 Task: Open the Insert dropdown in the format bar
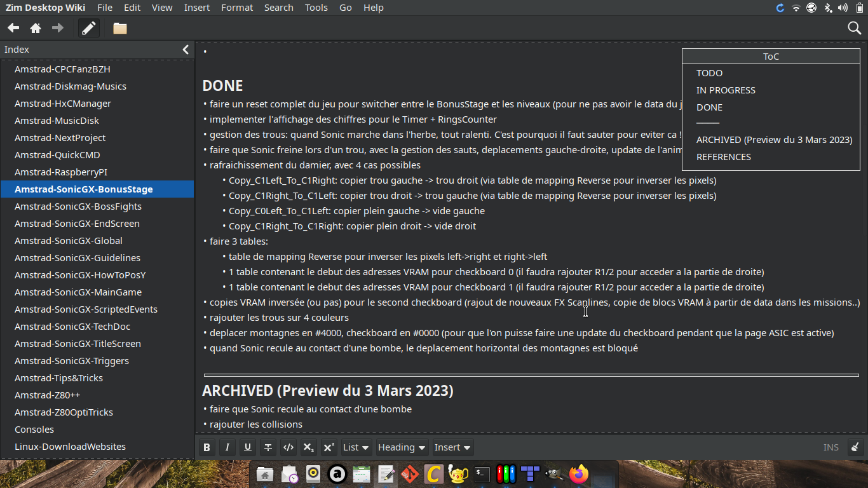[453, 447]
